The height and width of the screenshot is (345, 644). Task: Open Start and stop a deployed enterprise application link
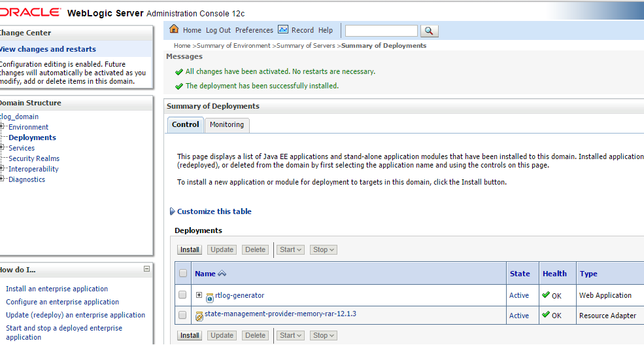click(64, 333)
